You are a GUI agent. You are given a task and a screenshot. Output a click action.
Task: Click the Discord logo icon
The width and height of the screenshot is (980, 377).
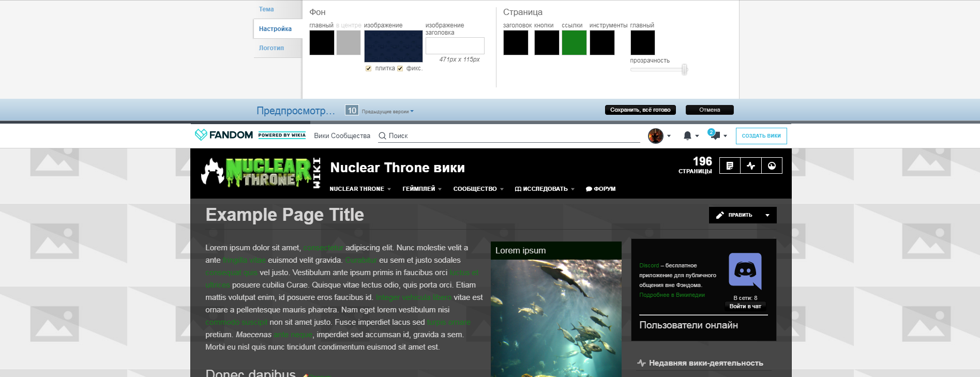[745, 271]
